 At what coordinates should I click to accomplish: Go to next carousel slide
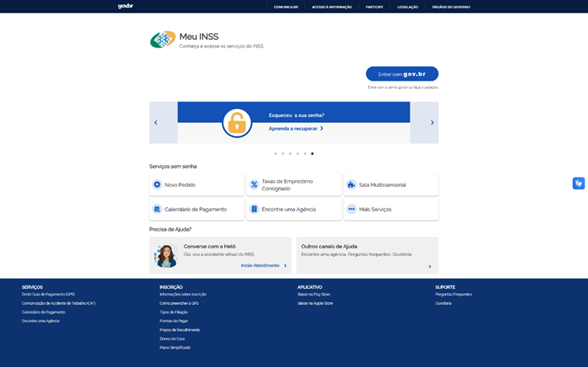point(432,123)
